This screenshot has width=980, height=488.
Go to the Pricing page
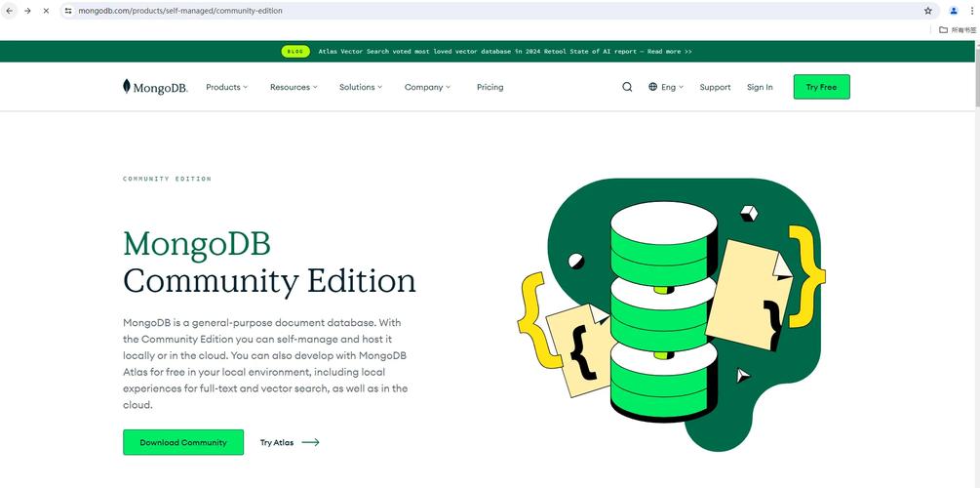pyautogui.click(x=490, y=87)
